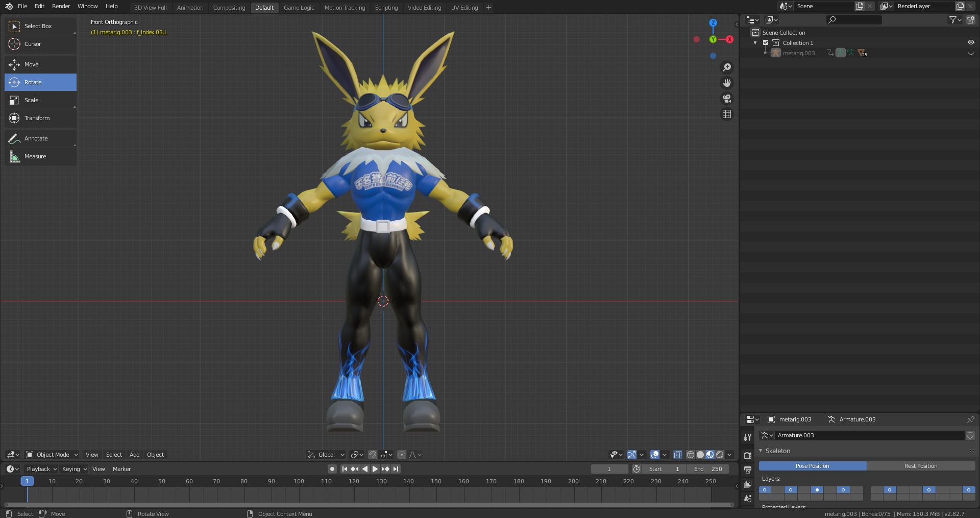Viewport: 980px width, 518px height.
Task: Jump to the next keyframe
Action: point(385,469)
